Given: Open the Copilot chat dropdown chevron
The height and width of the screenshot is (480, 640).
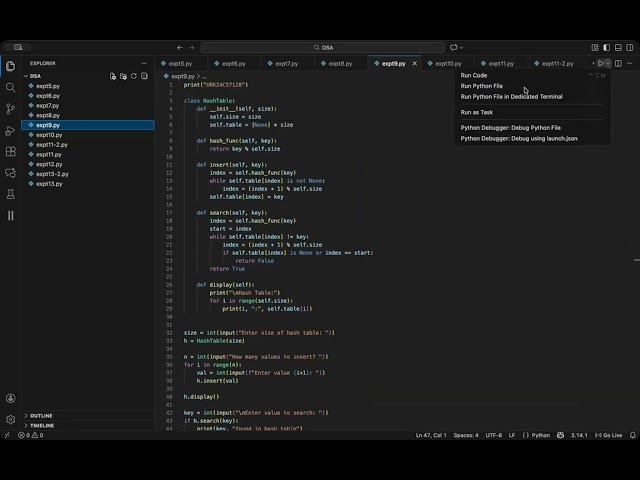Looking at the screenshot, I should pos(462,48).
